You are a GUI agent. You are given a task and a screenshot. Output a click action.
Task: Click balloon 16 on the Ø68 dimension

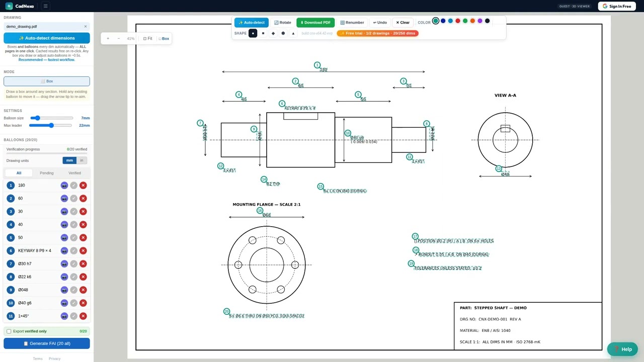coord(260,211)
